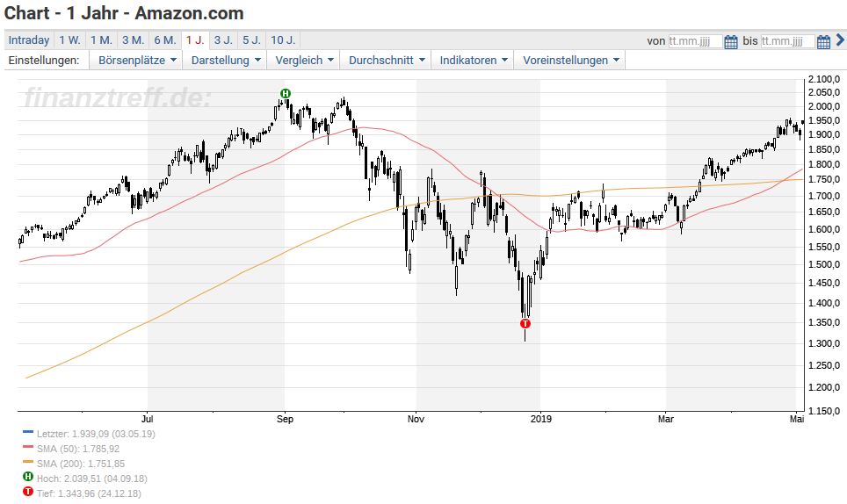Expand the Vergleich dropdown menu

click(x=304, y=61)
